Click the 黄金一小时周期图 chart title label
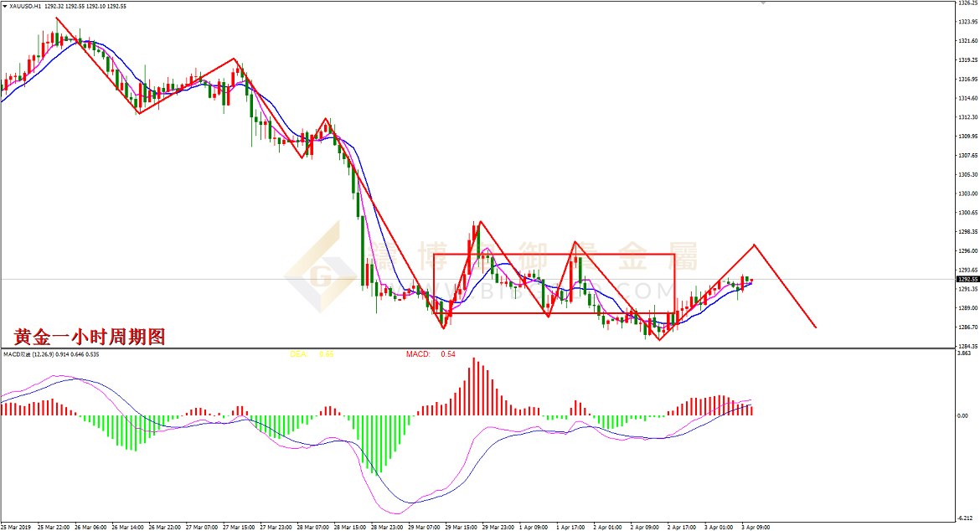This screenshot has height=531, width=980. 90,337
